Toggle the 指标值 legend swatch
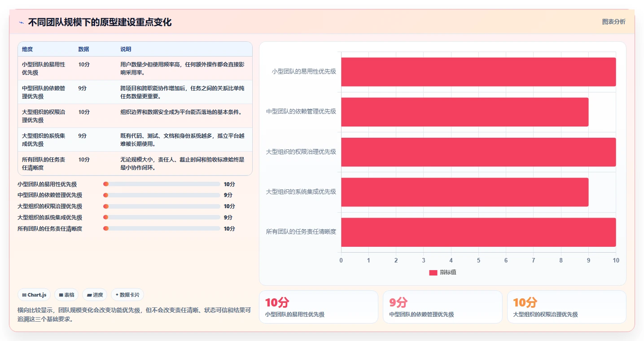This screenshot has height=341, width=644. [433, 273]
